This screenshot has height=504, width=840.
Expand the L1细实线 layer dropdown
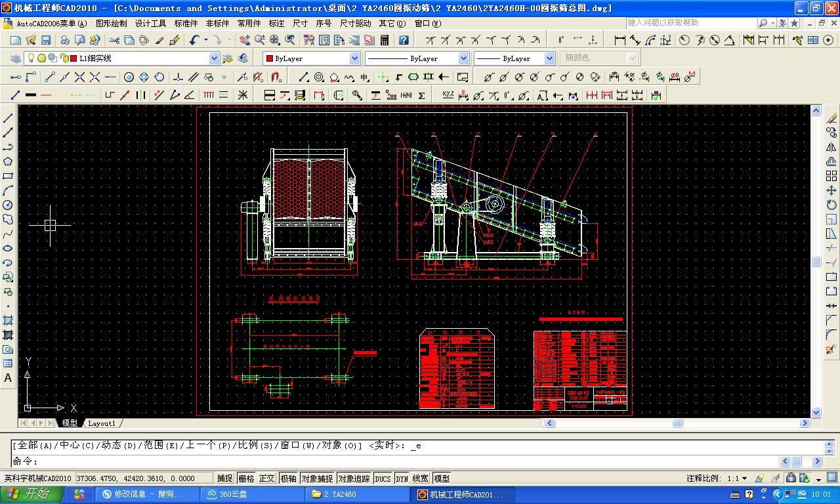pos(214,58)
